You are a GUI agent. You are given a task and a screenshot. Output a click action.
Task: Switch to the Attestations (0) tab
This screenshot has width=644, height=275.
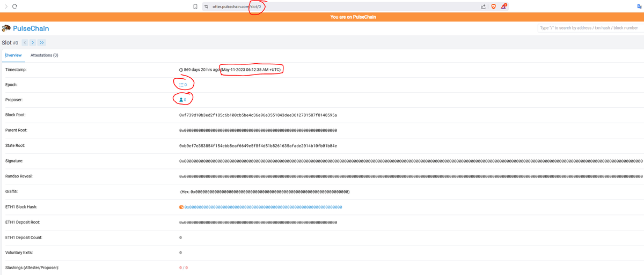[45, 55]
